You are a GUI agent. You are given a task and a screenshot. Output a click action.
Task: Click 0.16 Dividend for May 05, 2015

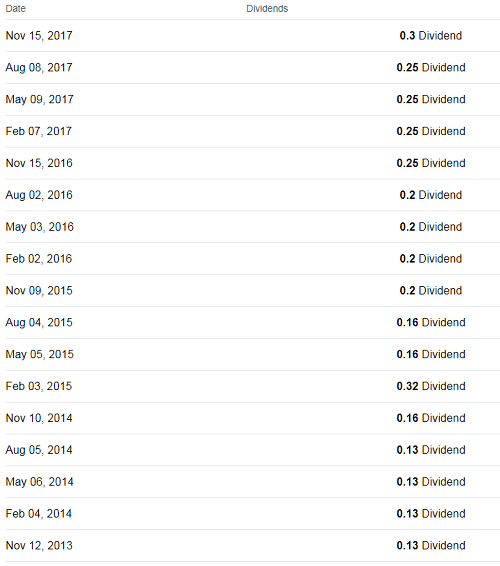click(x=430, y=354)
